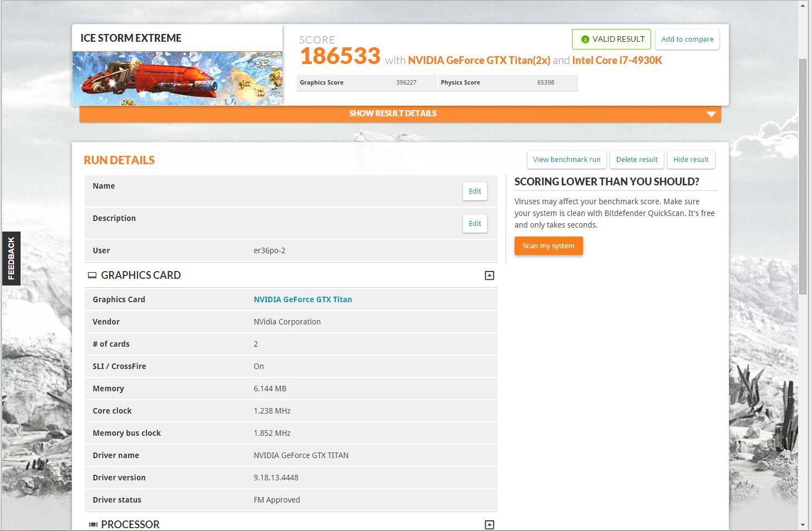
Task: Open the NVIDIA GeForce GTX Titan link
Action: coord(303,299)
